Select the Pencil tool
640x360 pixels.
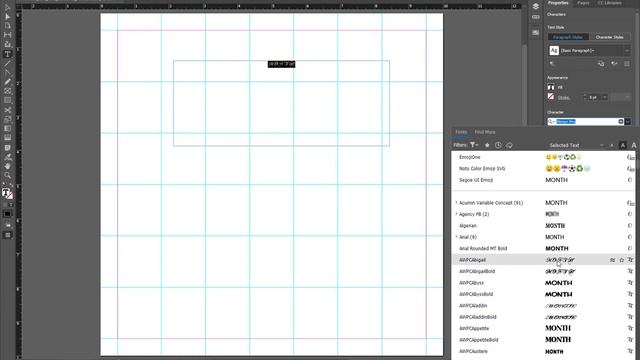(7, 82)
